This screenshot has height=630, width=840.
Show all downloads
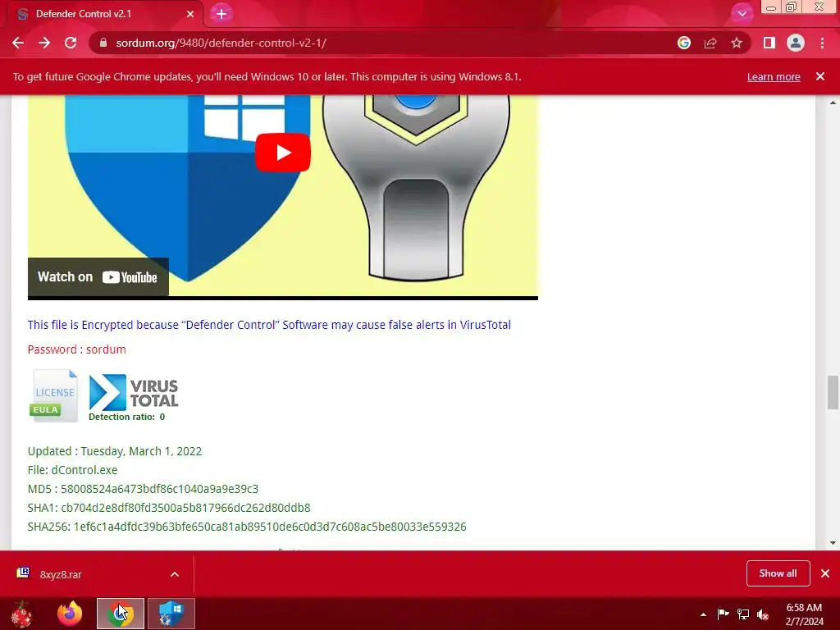778,573
